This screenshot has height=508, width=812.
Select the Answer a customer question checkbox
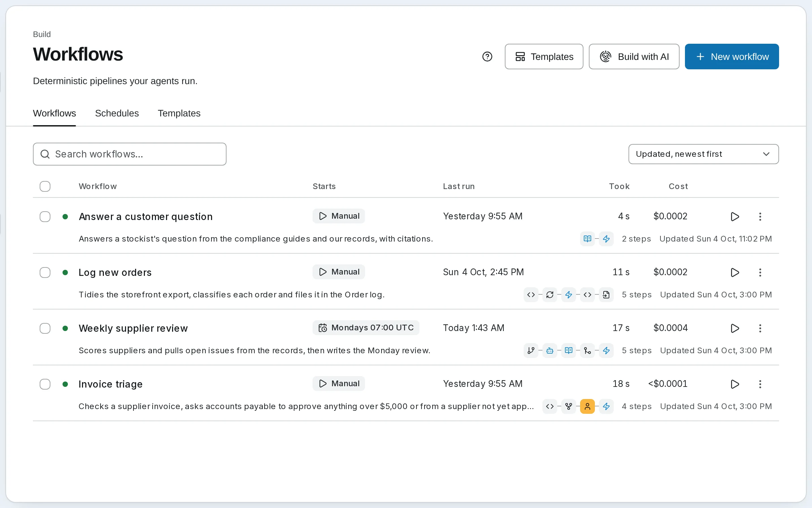[x=45, y=217]
